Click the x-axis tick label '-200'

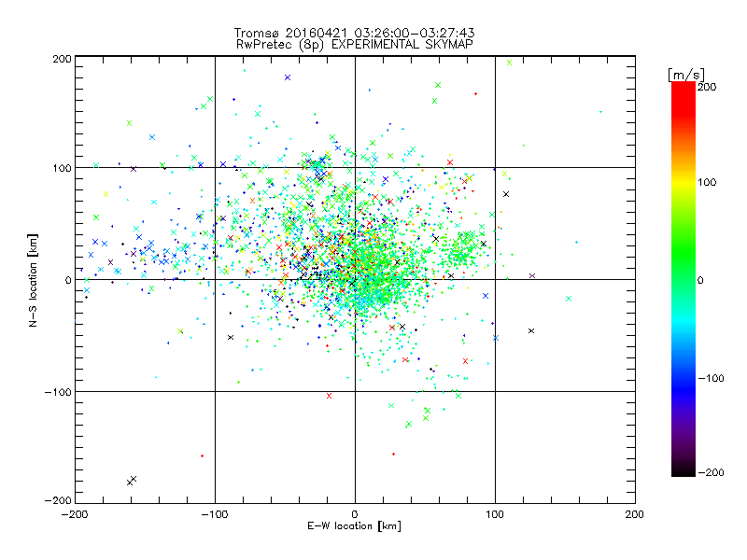coord(75,514)
